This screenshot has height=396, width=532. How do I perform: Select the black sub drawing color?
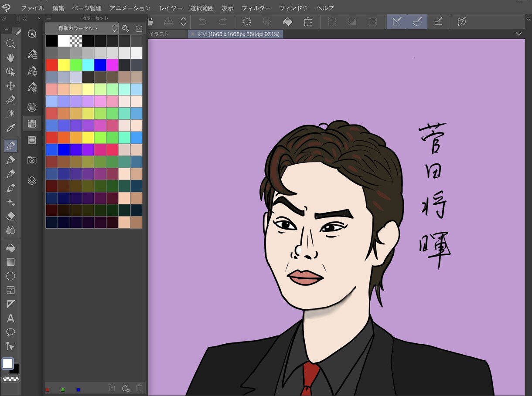15,369
